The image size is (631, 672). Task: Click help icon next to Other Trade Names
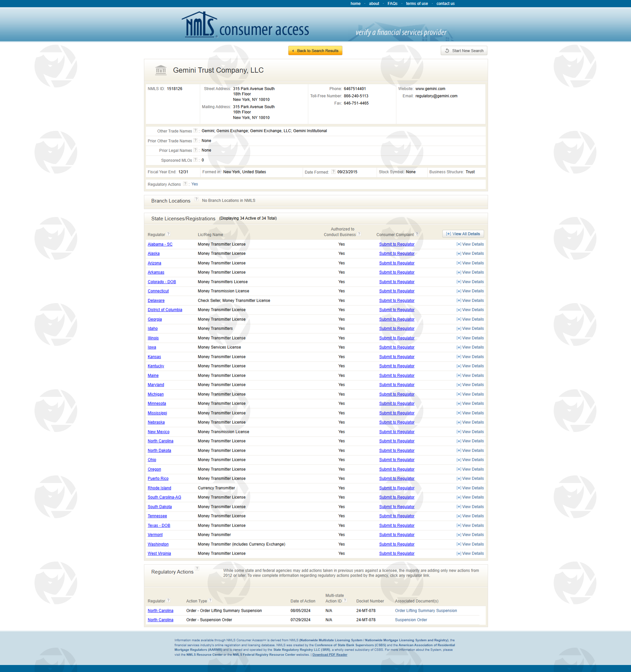[195, 131]
